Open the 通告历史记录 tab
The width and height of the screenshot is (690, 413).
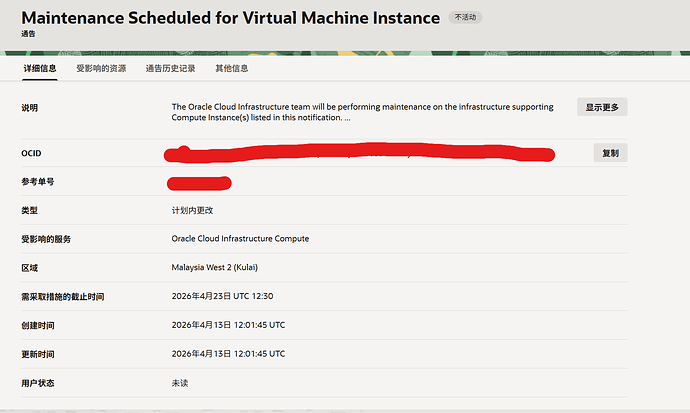coord(170,69)
